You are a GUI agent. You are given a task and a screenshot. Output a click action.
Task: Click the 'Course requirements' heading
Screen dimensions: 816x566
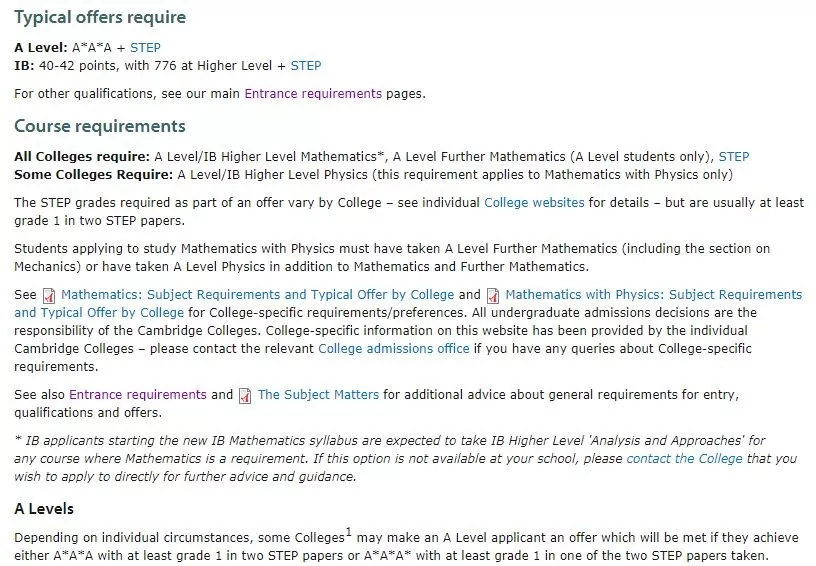(100, 126)
